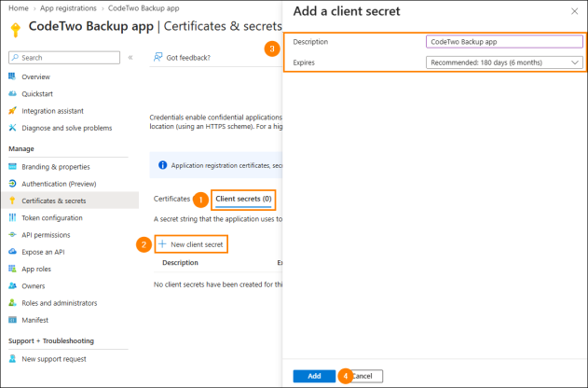Focus the sidebar Search field
The image size is (588, 388).
(x=64, y=58)
